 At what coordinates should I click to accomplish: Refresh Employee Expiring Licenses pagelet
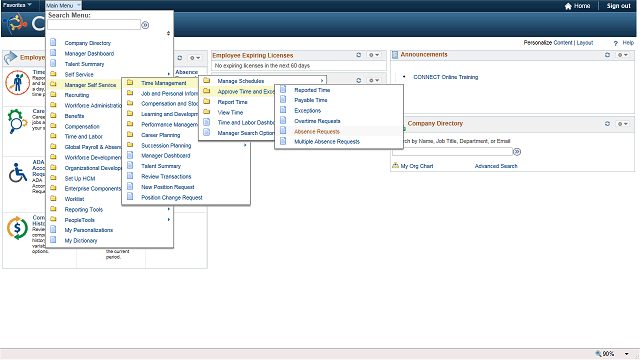coord(359,55)
